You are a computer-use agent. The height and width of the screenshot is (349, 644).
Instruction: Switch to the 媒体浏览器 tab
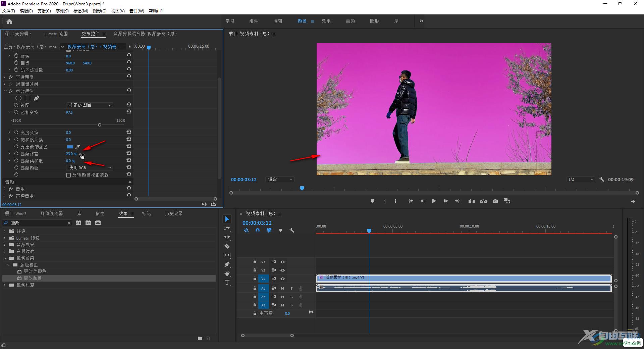point(52,213)
